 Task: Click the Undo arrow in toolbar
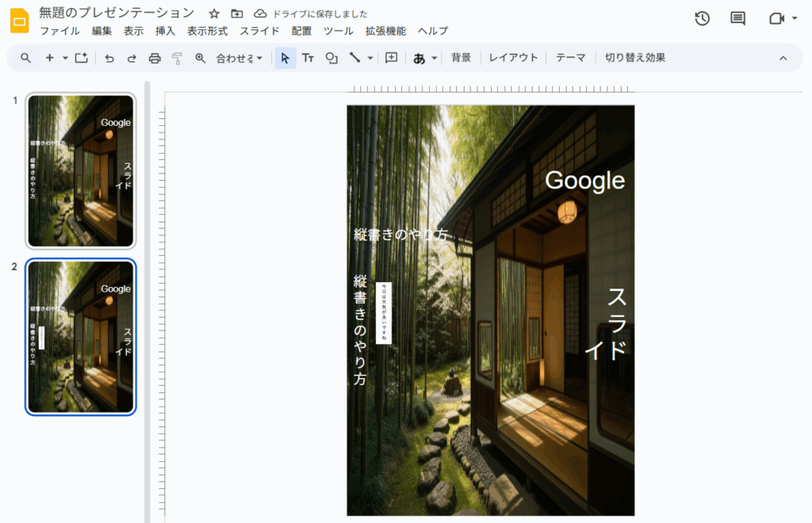109,58
